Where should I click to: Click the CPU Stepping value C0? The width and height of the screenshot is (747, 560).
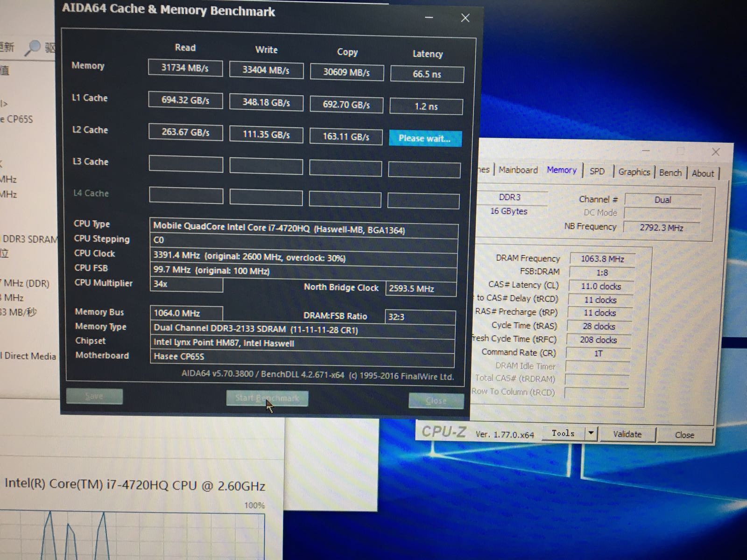(304, 242)
